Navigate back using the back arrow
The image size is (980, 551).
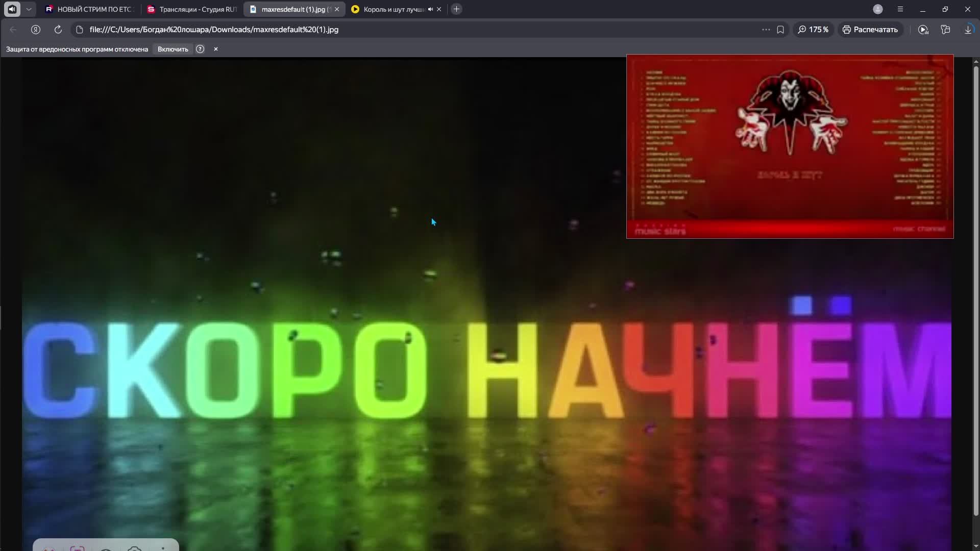pyautogui.click(x=13, y=30)
